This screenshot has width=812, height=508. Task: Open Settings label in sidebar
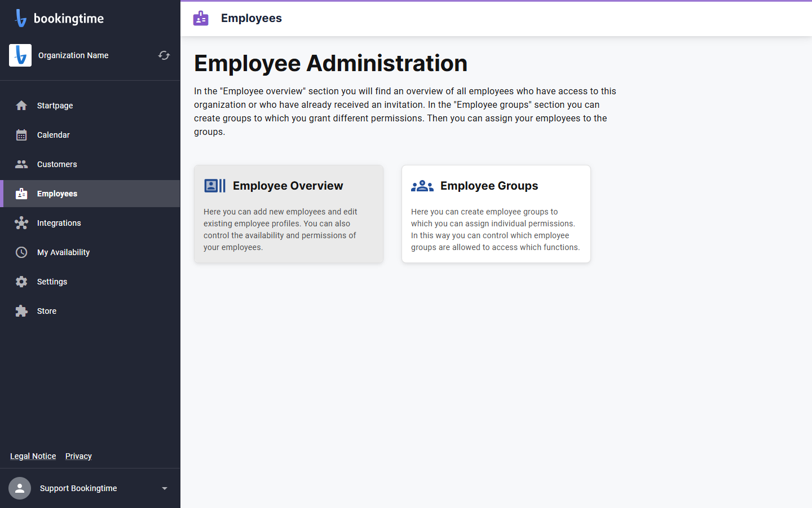click(x=52, y=282)
